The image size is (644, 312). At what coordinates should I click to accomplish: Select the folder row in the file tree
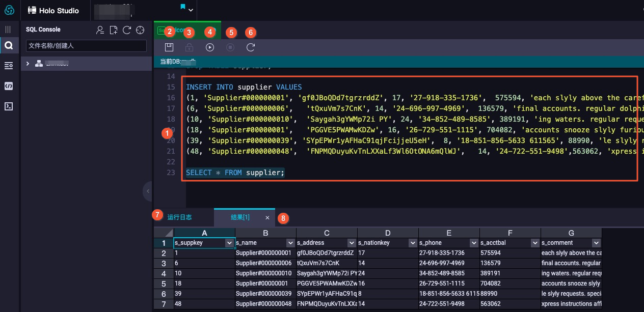[86, 64]
